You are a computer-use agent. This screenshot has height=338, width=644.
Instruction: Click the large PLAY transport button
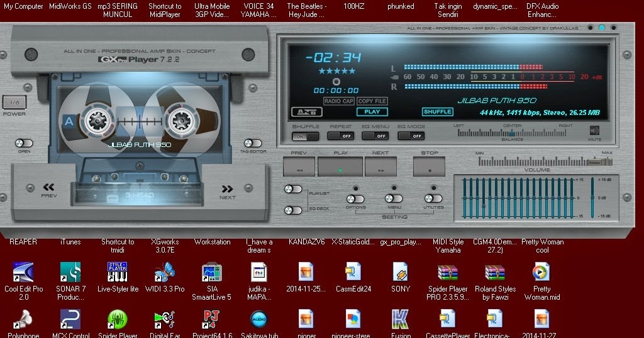pyautogui.click(x=340, y=166)
